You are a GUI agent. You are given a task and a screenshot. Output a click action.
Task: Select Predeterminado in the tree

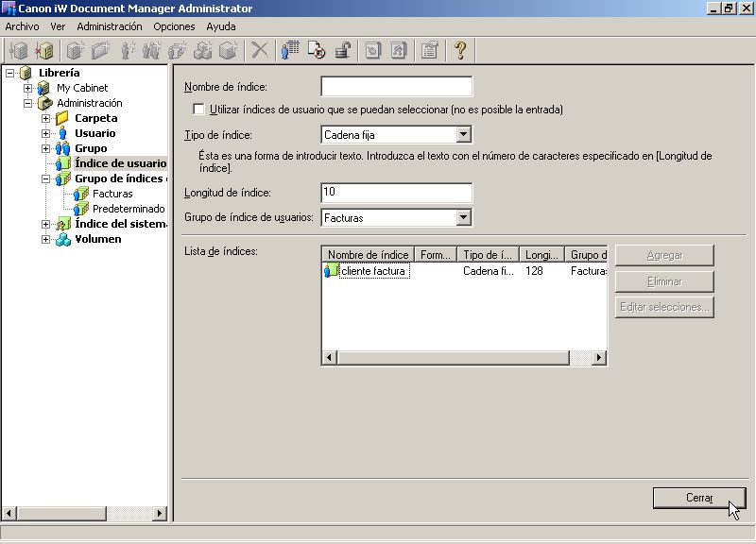129,209
